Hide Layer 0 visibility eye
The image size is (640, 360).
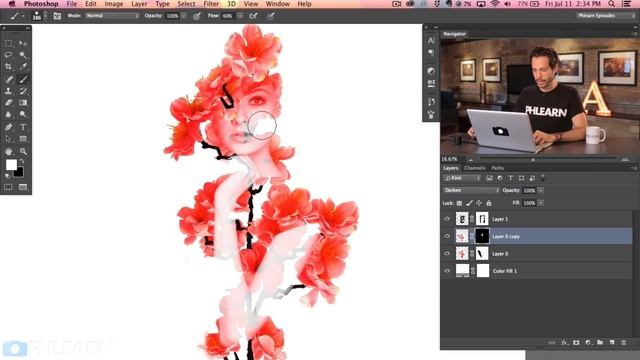click(447, 253)
